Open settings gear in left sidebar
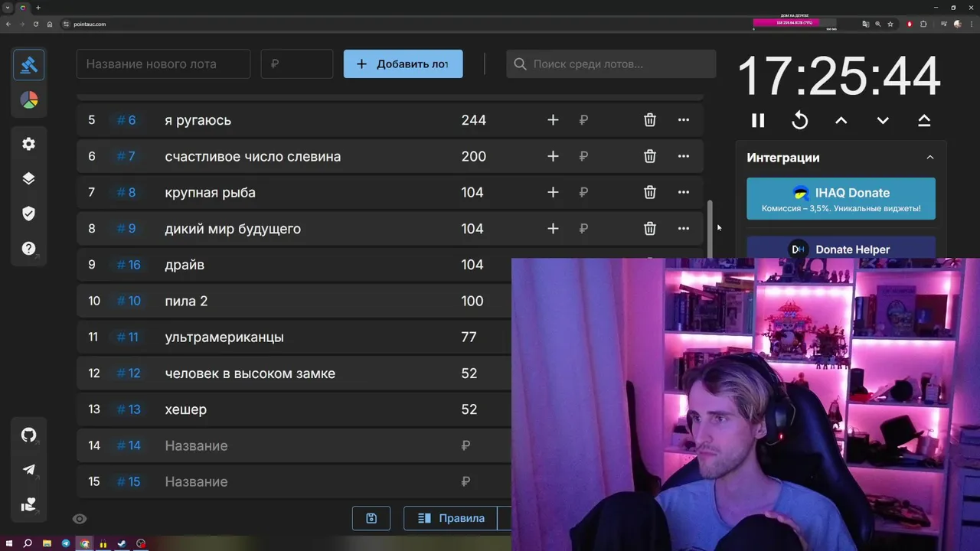 pos(29,144)
